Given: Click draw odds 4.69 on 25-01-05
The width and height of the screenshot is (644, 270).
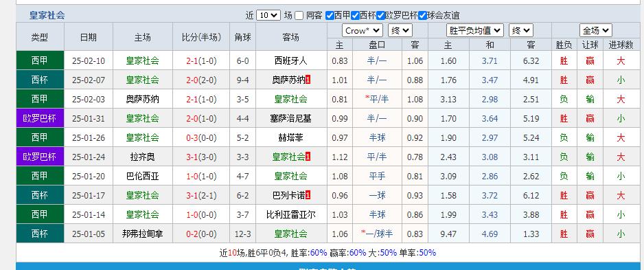Looking at the screenshot, I should pos(490,234).
